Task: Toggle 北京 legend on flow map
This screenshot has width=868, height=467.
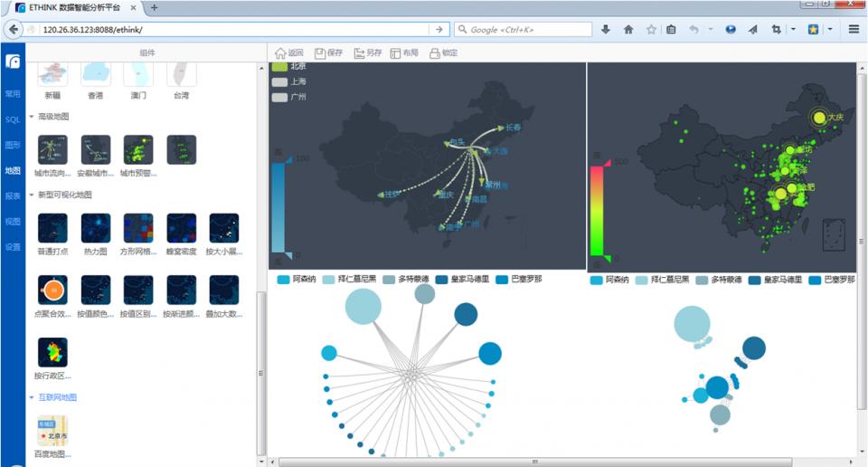Action: coord(279,66)
